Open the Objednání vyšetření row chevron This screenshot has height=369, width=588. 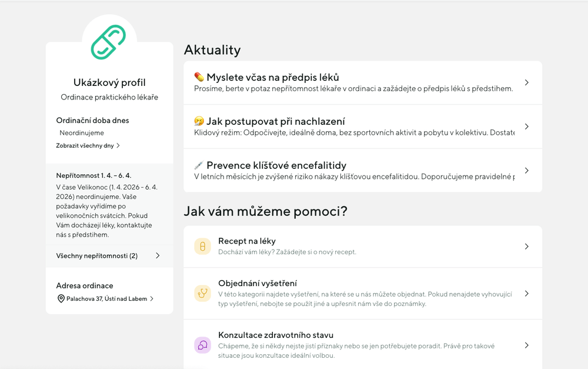click(x=527, y=294)
